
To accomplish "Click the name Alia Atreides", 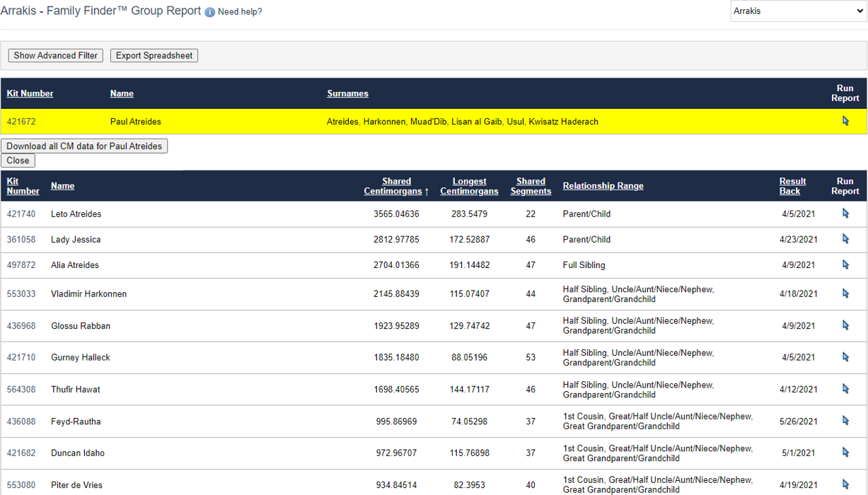I will pyautogui.click(x=75, y=265).
